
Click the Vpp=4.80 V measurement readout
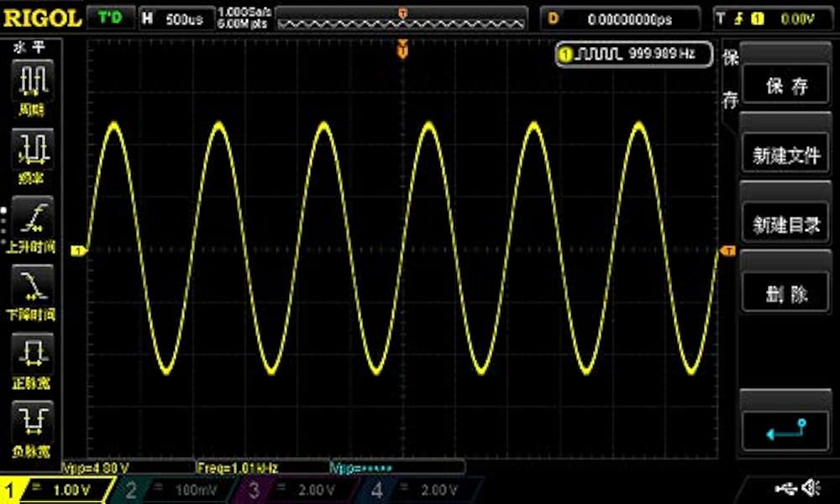96,468
